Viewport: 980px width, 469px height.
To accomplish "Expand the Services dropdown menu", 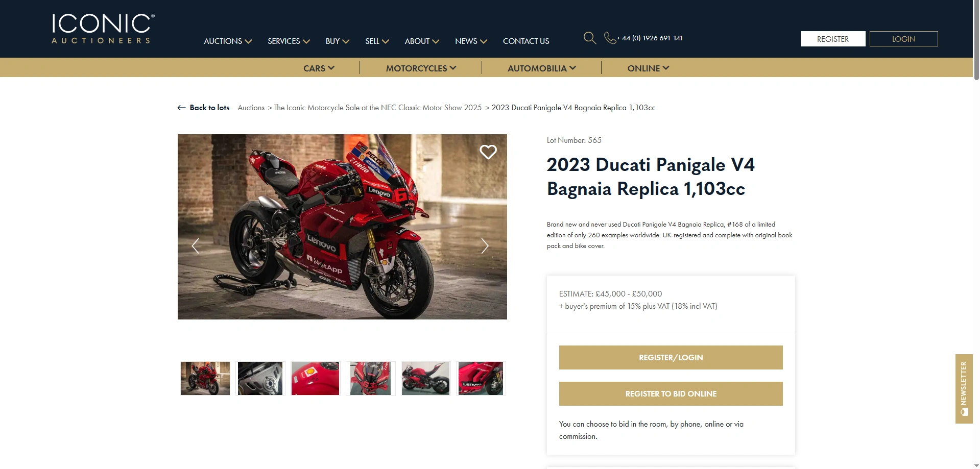I will 289,41.
